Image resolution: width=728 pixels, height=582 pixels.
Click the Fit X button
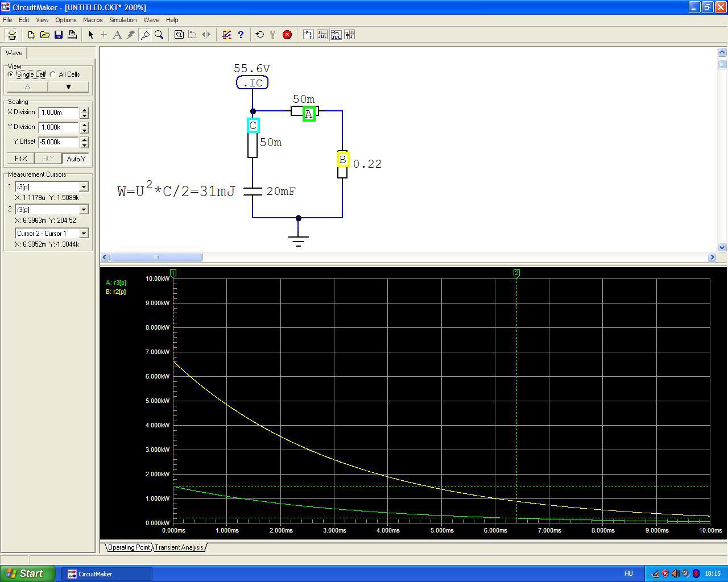click(x=20, y=159)
